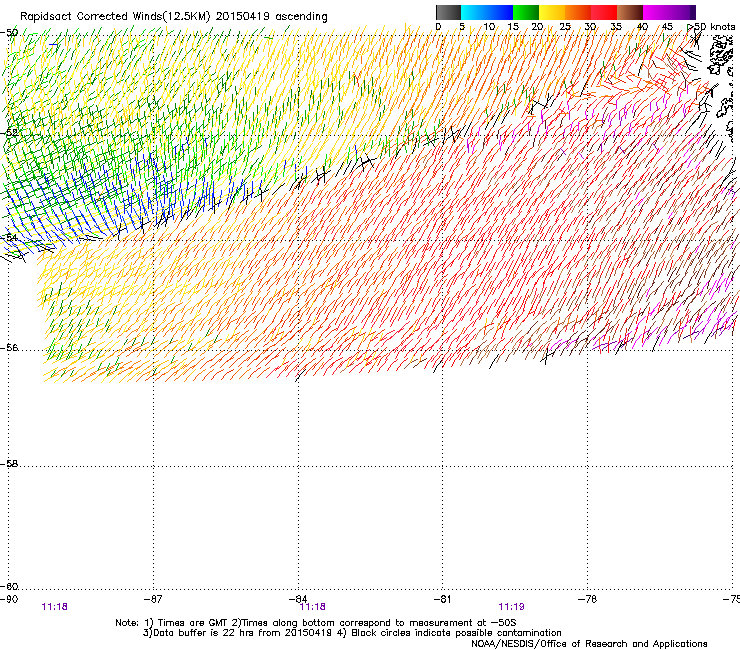Viewport: 740px width, 650px height.
Task: Select the green 15-20 knots legend segment
Action: point(526,12)
